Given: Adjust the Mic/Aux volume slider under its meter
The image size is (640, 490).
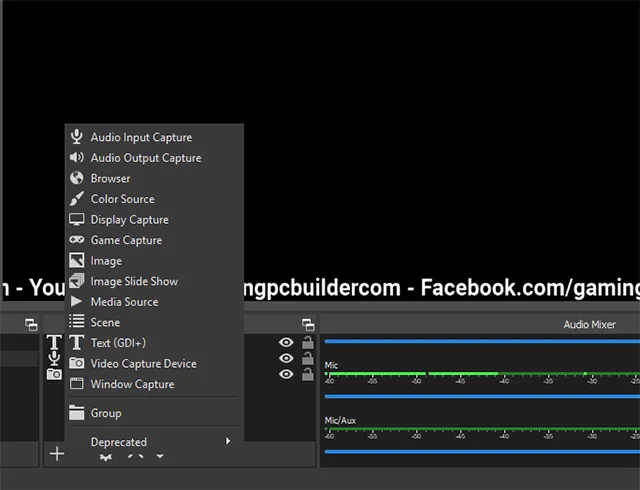Looking at the screenshot, I should 482,452.
